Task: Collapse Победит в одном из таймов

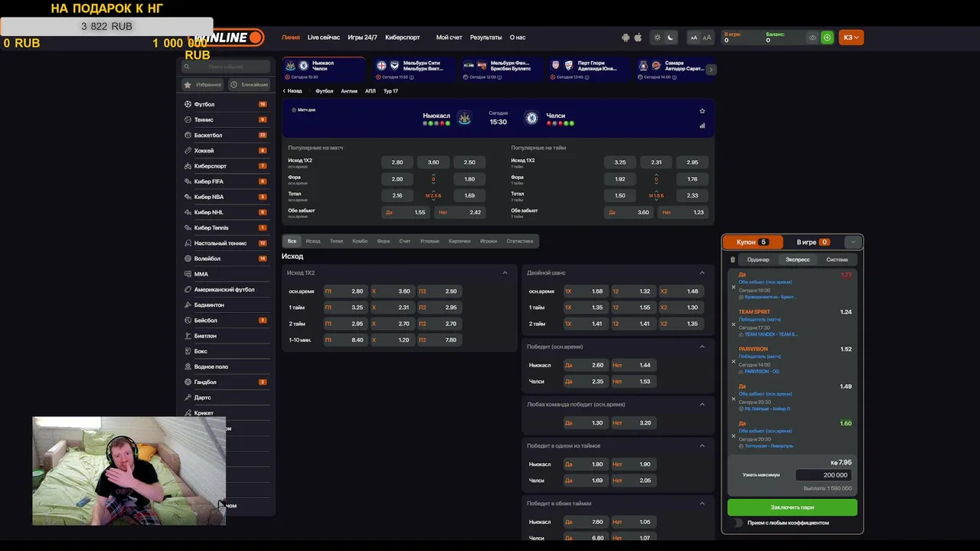Action: click(x=702, y=445)
